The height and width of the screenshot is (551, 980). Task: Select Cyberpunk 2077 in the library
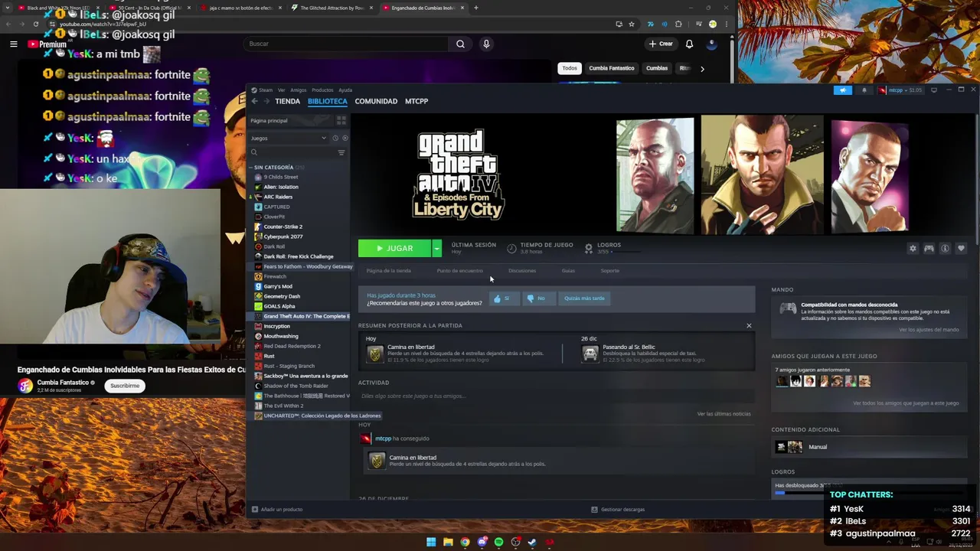283,236
